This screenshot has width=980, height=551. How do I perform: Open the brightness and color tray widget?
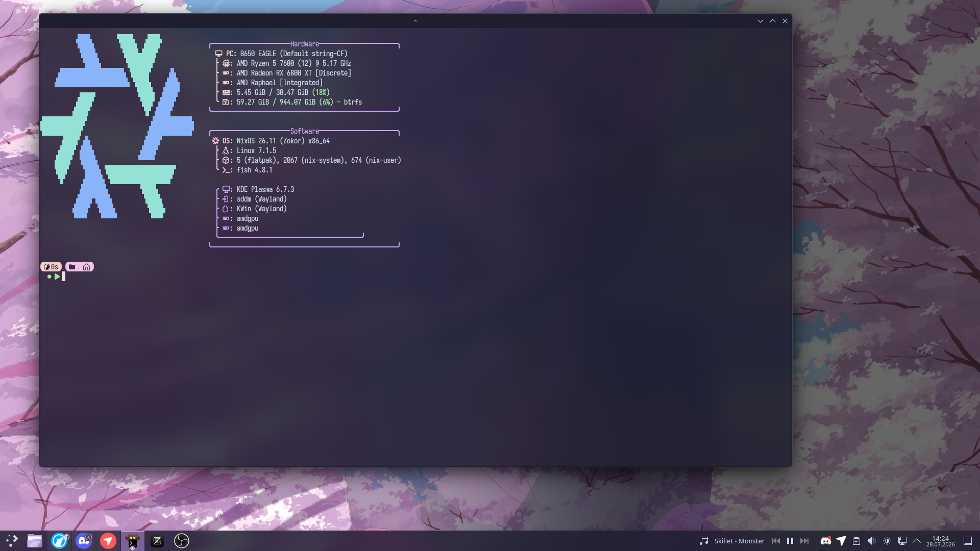[887, 541]
